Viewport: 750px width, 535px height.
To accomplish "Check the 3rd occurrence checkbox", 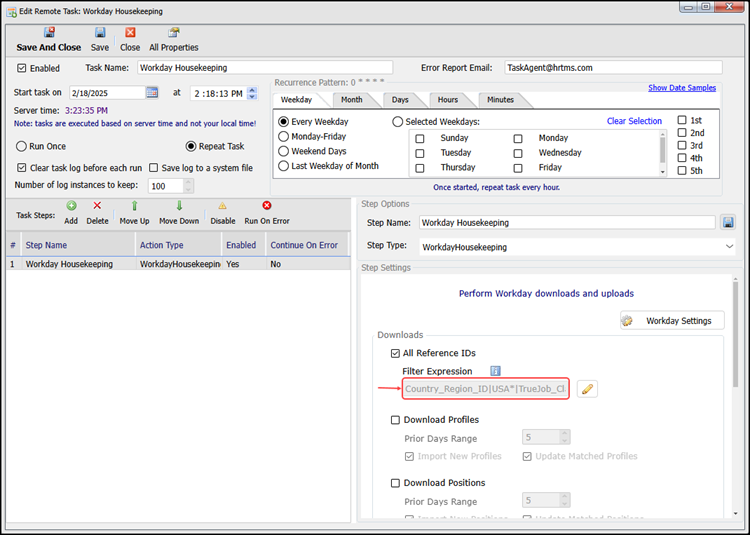I will point(682,145).
